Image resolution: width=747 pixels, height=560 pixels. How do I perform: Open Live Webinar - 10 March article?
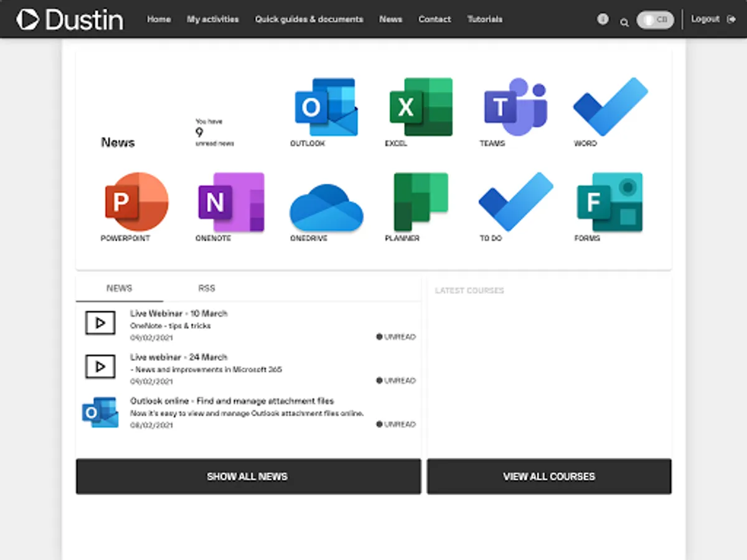pos(179,314)
